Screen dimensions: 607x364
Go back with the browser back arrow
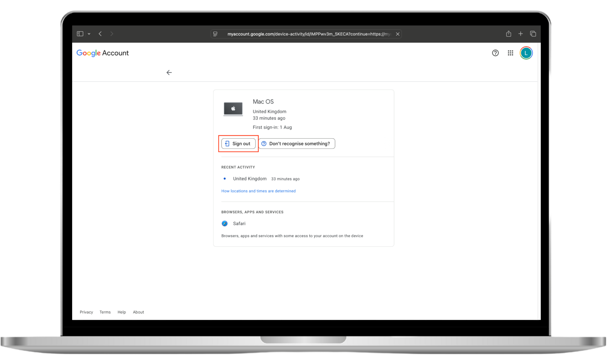[100, 33]
